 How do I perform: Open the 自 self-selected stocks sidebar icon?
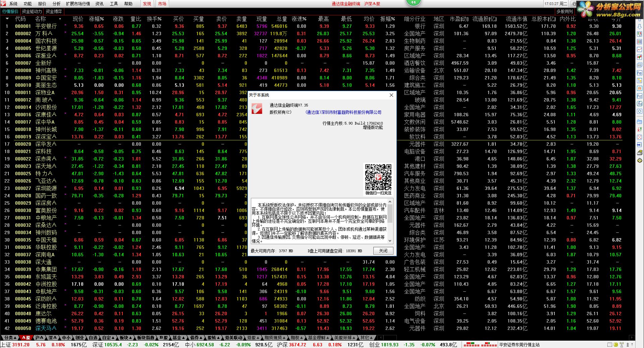[x=640, y=88]
